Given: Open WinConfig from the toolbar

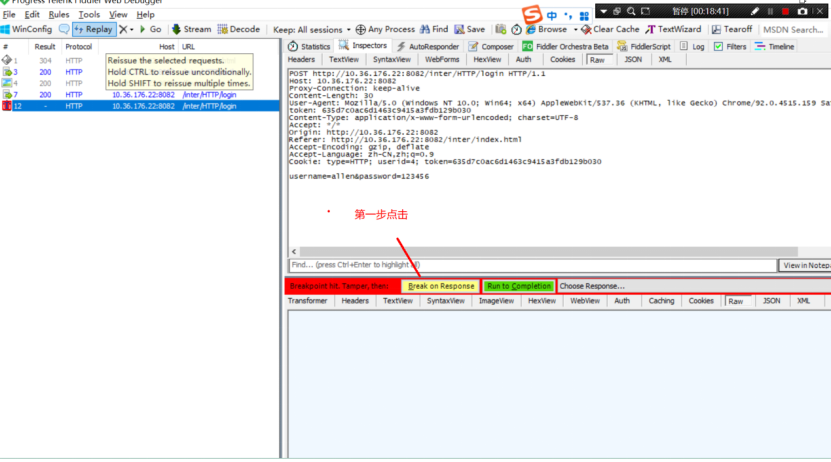Looking at the screenshot, I should (26, 29).
